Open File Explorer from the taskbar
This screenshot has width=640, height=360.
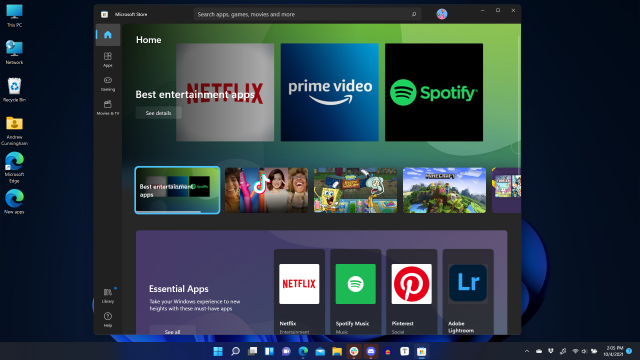(337, 351)
